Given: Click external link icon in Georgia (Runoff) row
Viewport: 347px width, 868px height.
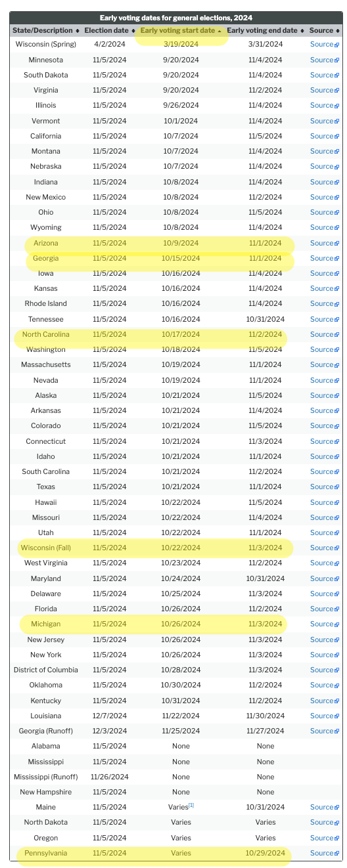Looking at the screenshot, I should pyautogui.click(x=337, y=731).
